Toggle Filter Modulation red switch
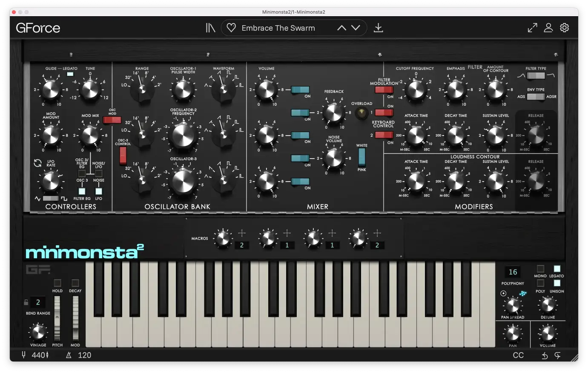Viewport: 588px width, 373px height. coord(384,90)
